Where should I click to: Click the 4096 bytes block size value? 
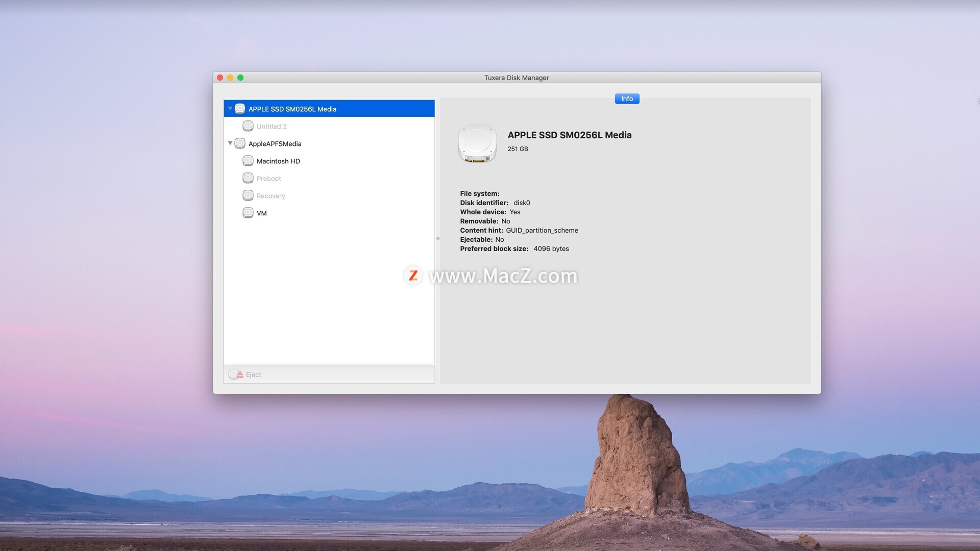[x=551, y=249]
